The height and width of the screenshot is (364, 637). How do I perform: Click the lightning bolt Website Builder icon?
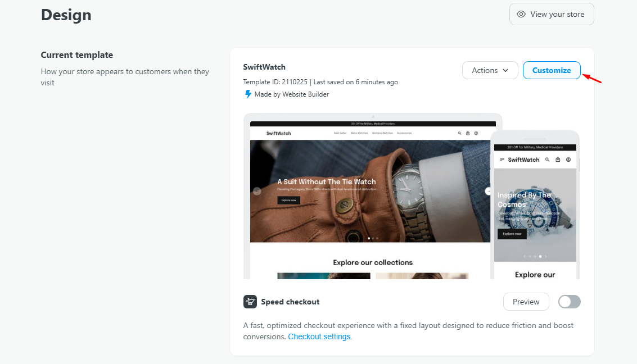pyautogui.click(x=248, y=94)
